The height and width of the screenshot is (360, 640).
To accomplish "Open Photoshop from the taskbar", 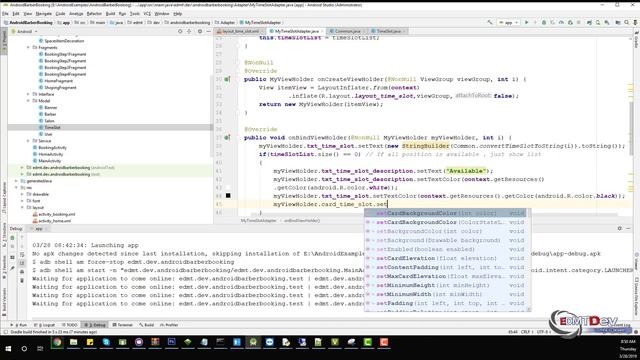I will [x=171, y=342].
